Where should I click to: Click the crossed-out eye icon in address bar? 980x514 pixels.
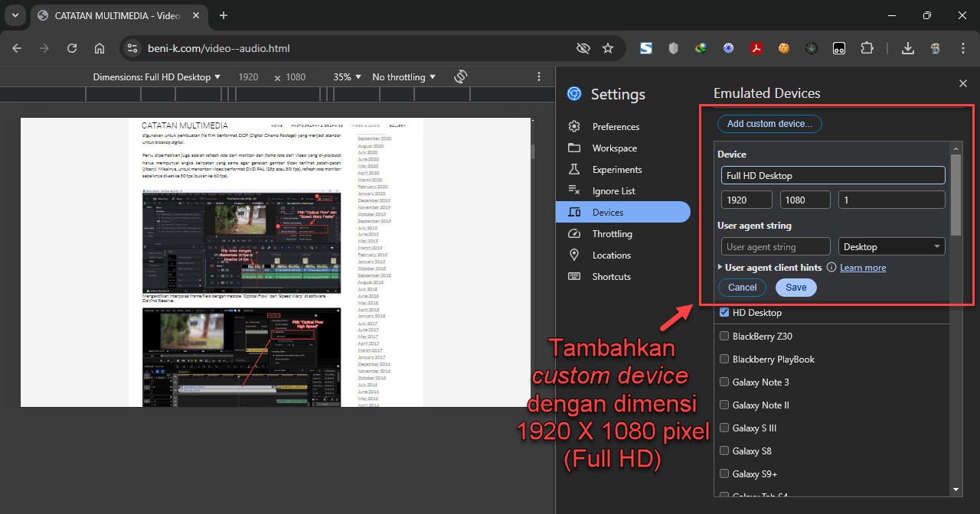[x=583, y=48]
